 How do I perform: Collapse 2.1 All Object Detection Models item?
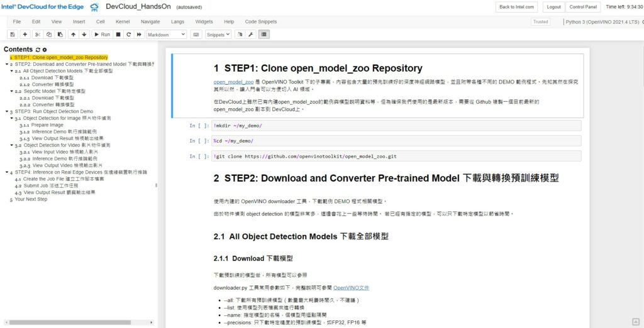click(11, 71)
